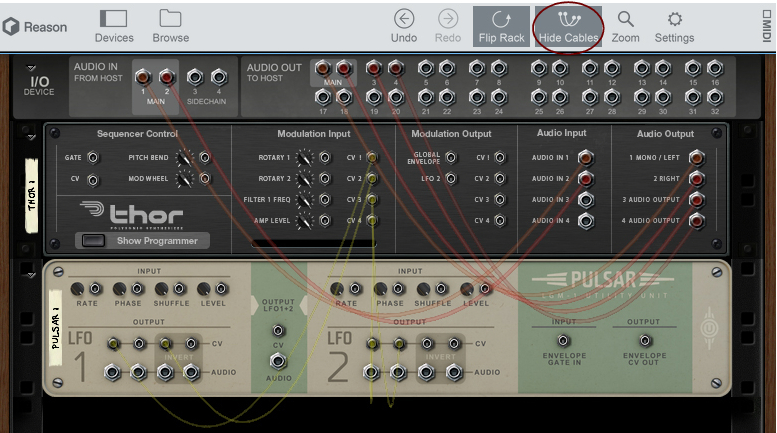The width and height of the screenshot is (777, 433).
Task: Click the Show Programmer button on Thor
Action: click(142, 241)
